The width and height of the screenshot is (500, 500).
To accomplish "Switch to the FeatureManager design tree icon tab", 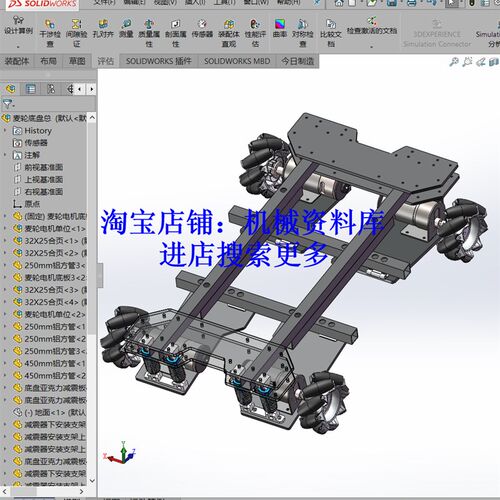I will coord(11,89).
